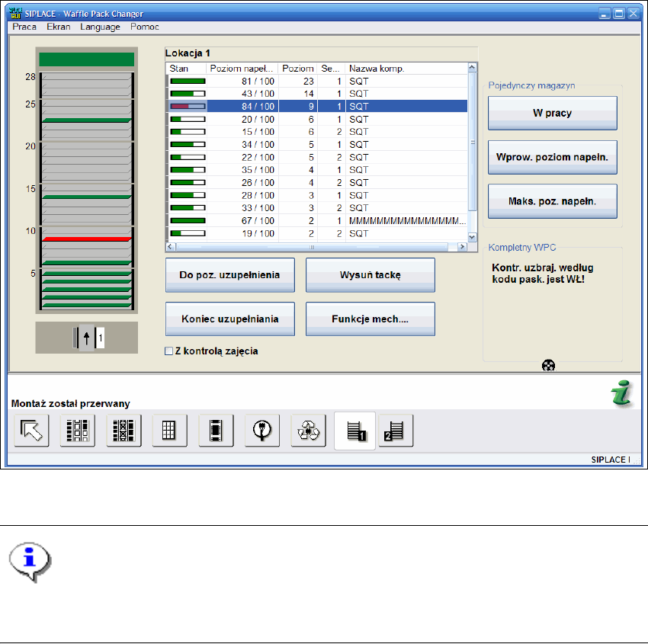648x644 pixels.
Task: Click the fill bar of the 81 / 100 row
Action: coord(188,82)
